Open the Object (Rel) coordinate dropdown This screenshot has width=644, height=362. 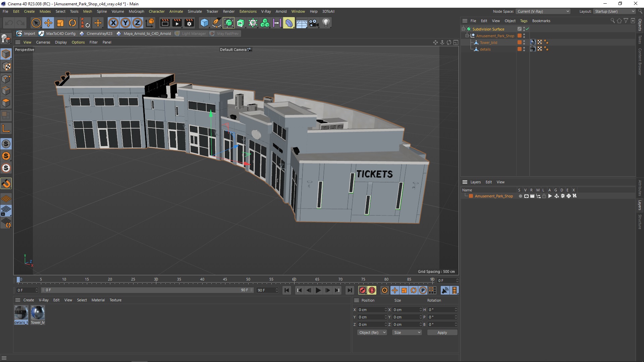pos(372,333)
